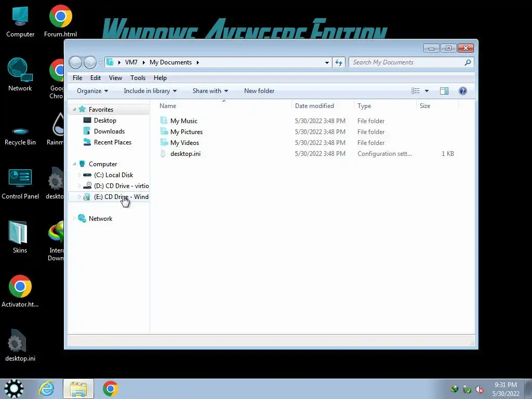The height and width of the screenshot is (399, 532).
Task: Open the Organize dropdown
Action: coord(92,91)
